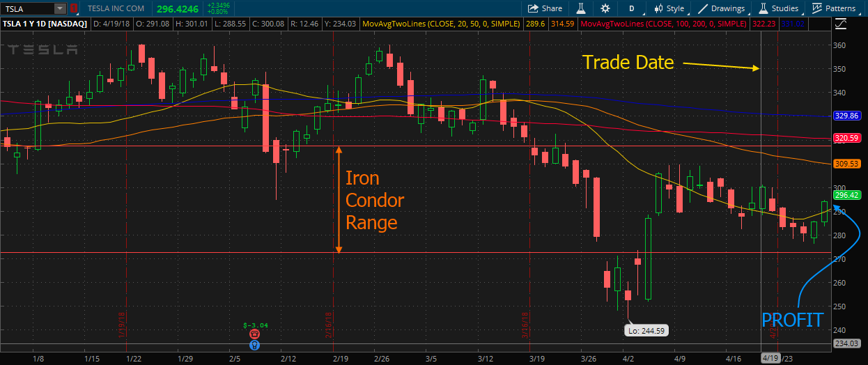Image resolution: width=868 pixels, height=365 pixels.
Task: Click the red phone conference call icon
Action: point(255,334)
